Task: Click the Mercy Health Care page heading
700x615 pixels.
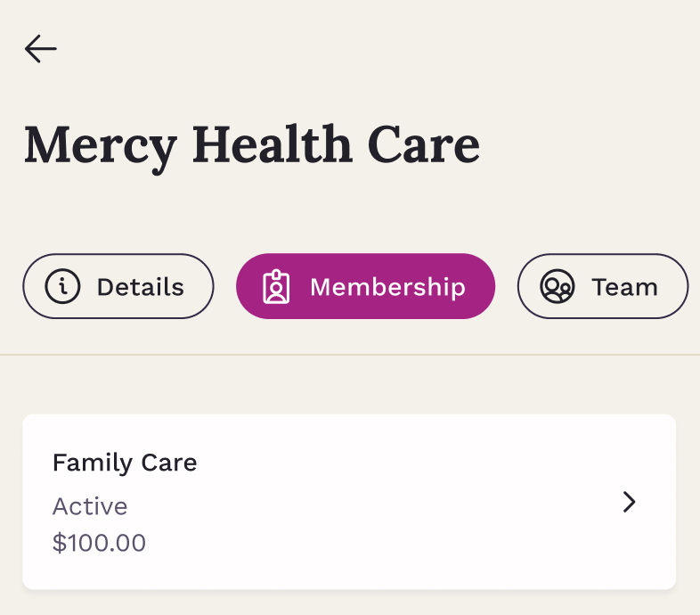Action: (252, 145)
